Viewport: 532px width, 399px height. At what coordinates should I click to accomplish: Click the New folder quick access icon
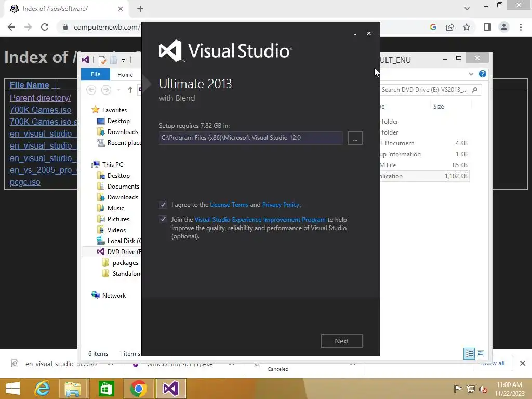pos(114,60)
